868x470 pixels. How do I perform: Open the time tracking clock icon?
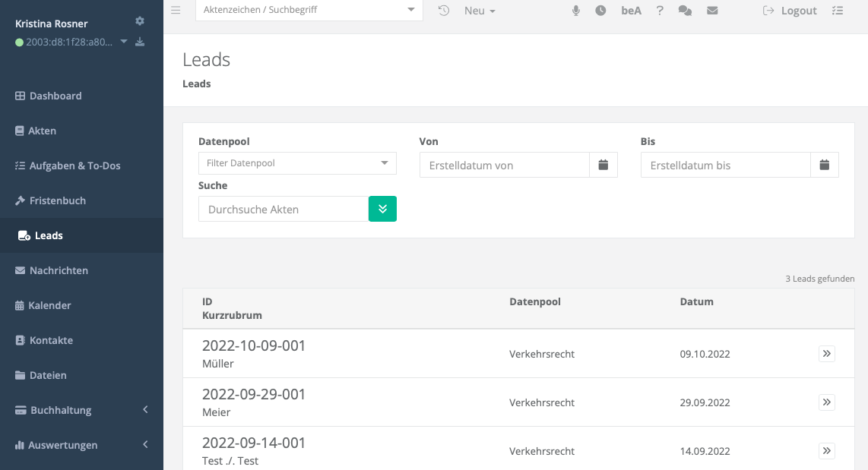[600, 11]
